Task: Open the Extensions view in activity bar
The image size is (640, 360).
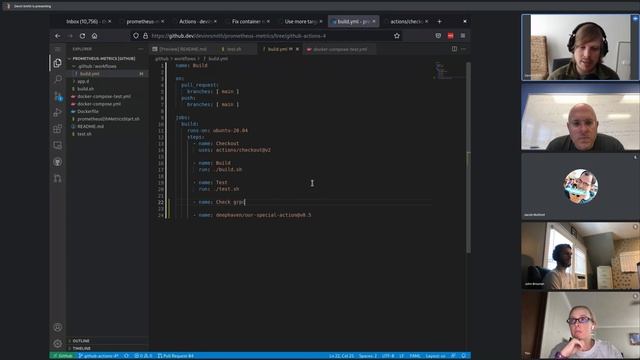Action: 58,129
